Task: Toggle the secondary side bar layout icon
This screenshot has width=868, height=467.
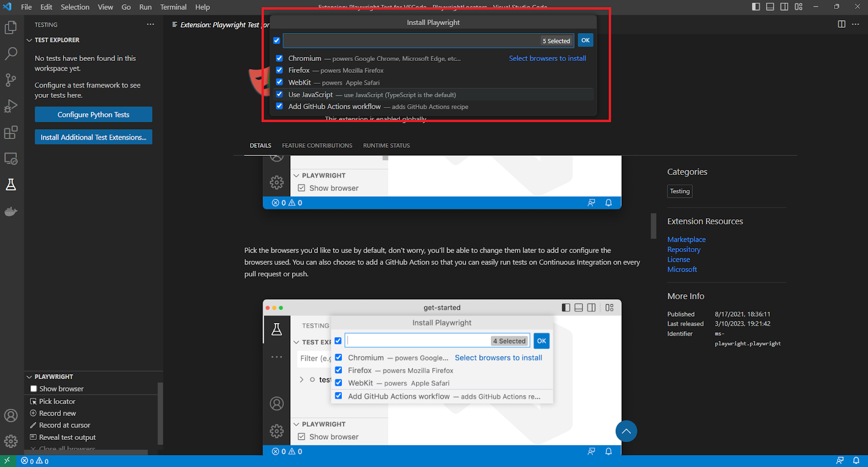Action: click(x=784, y=7)
